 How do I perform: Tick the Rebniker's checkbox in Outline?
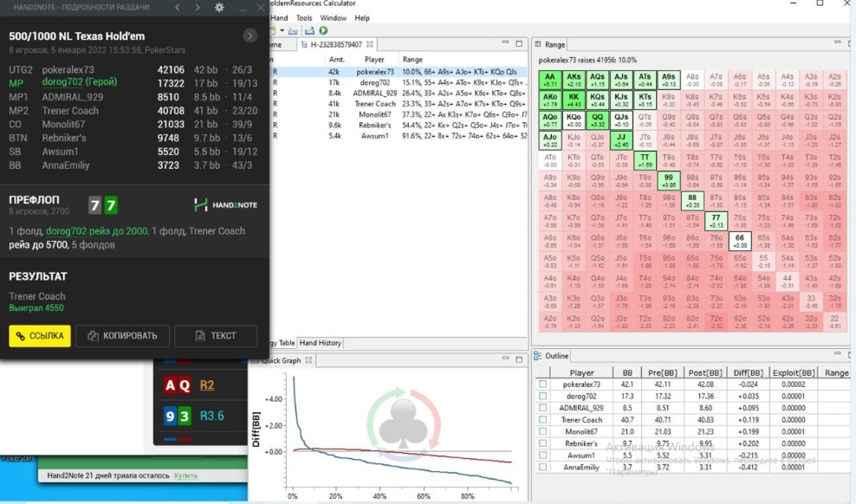pos(542,443)
